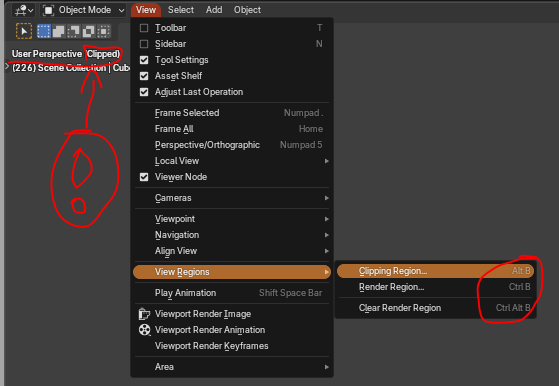Uncheck Adjust Last Operation
The width and height of the screenshot is (559, 386).
pyautogui.click(x=144, y=92)
